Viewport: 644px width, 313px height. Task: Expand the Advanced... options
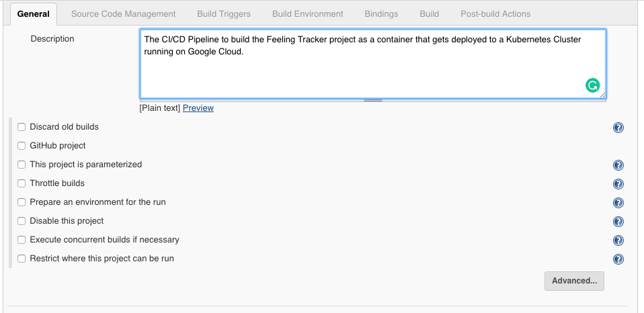(574, 281)
